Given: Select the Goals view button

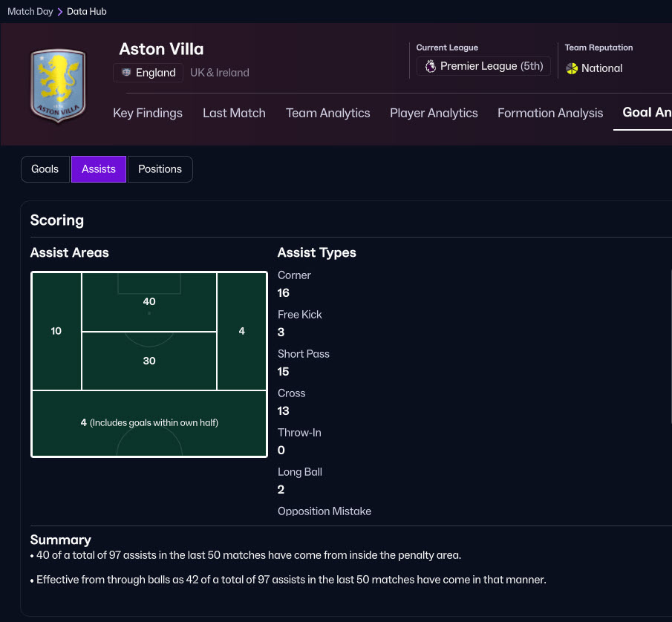Looking at the screenshot, I should (45, 169).
